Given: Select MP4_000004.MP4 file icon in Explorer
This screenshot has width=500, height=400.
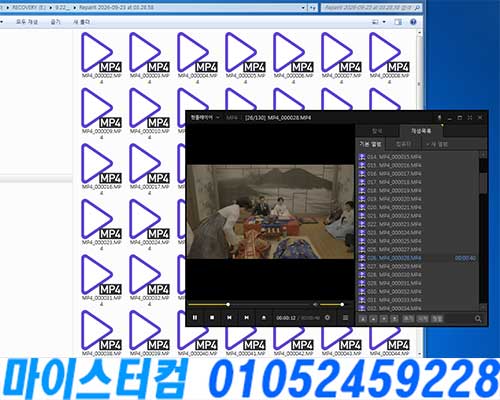Looking at the screenshot, I should [197, 53].
